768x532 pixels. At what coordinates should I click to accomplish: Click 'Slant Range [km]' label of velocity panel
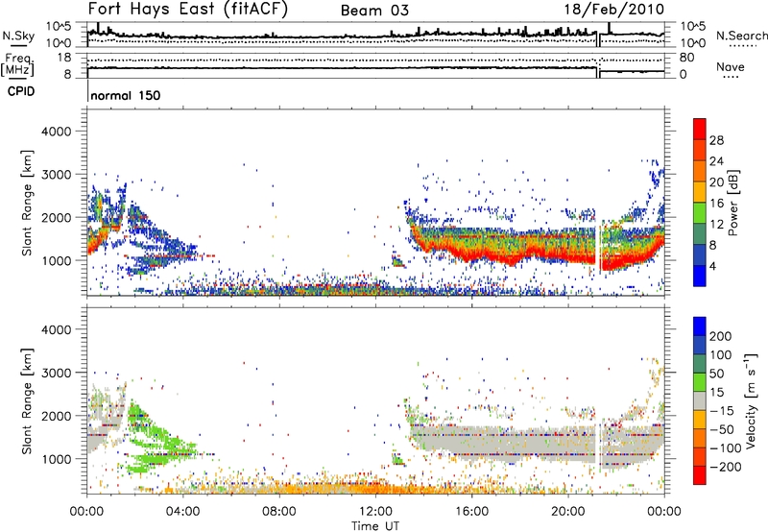coord(27,401)
